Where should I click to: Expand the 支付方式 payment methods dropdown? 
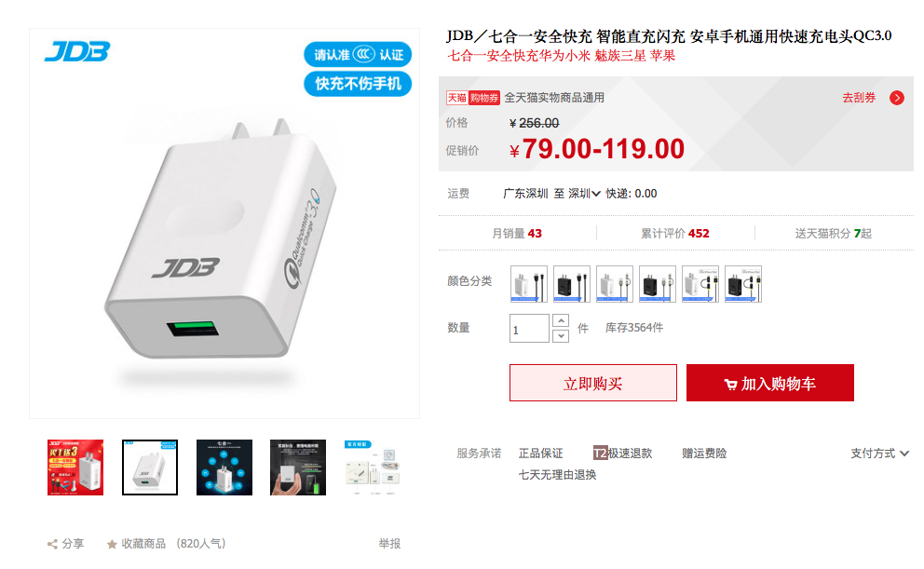[879, 453]
